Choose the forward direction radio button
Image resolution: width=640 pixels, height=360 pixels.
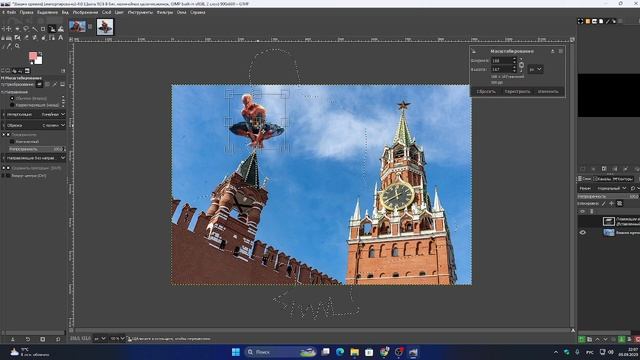pos(12,98)
